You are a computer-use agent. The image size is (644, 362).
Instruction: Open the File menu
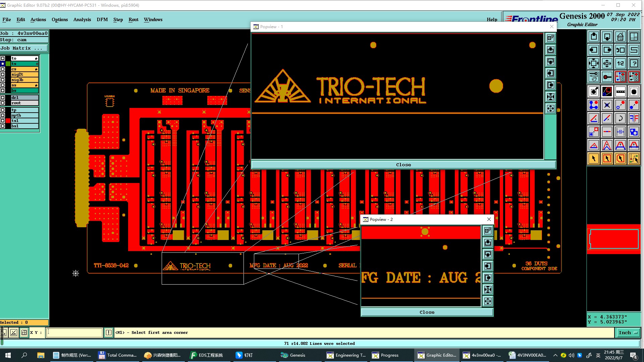click(x=7, y=19)
